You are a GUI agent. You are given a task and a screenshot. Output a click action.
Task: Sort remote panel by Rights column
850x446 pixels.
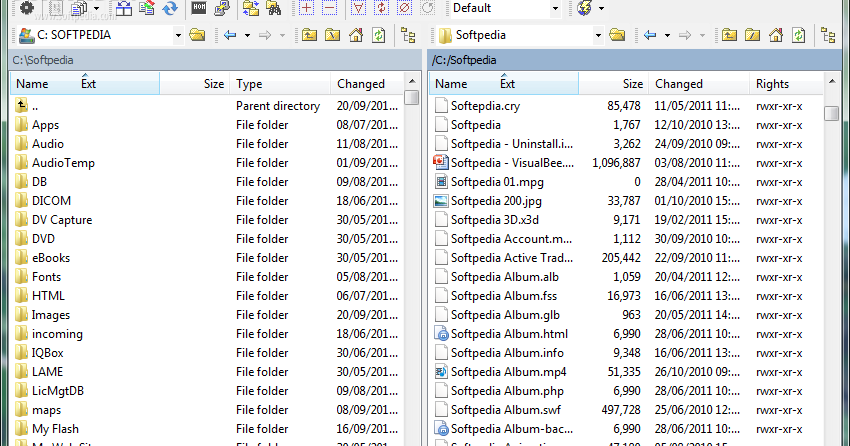[x=787, y=83]
